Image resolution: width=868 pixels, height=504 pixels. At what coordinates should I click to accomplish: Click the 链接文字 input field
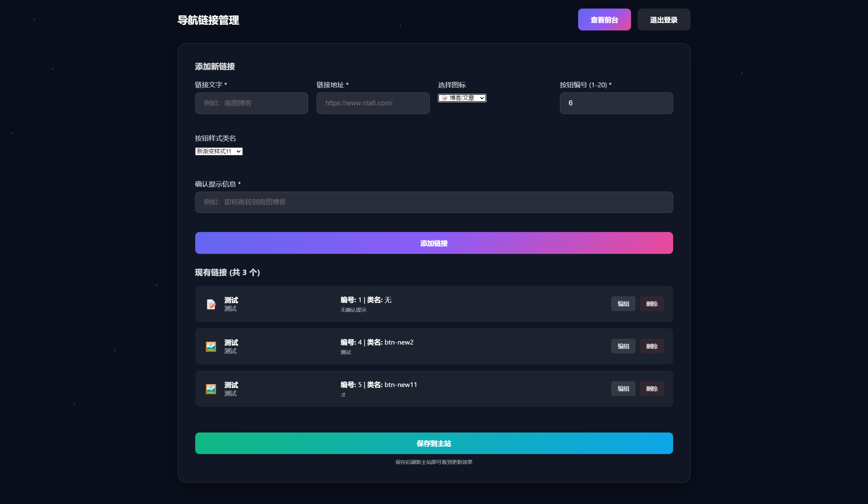(251, 103)
